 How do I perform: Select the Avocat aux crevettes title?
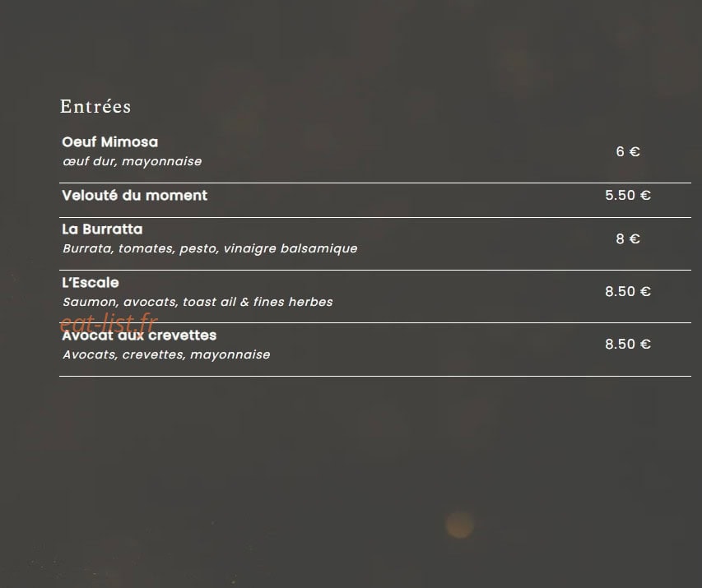pyautogui.click(x=139, y=336)
